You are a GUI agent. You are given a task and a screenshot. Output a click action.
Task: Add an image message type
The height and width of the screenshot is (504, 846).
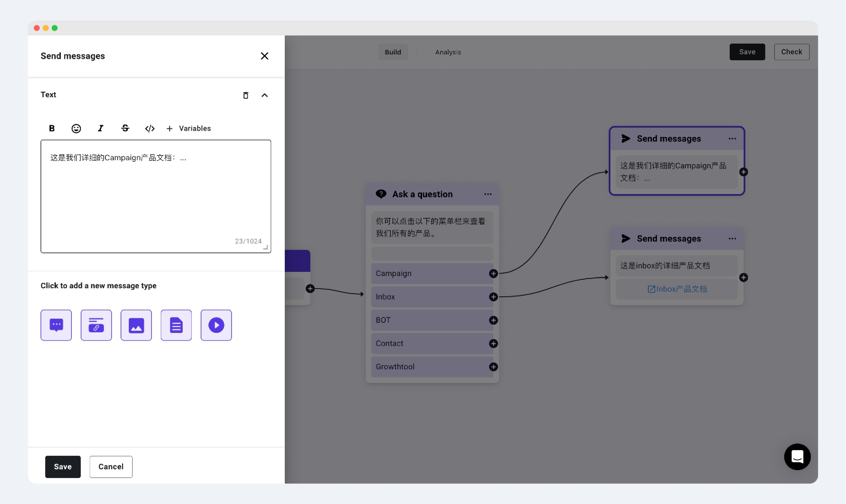136,325
